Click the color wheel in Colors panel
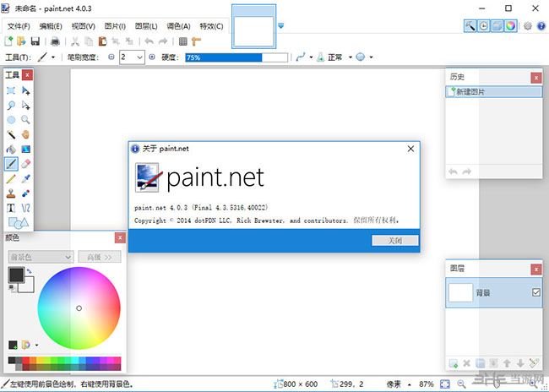549x392 pixels. click(x=79, y=308)
